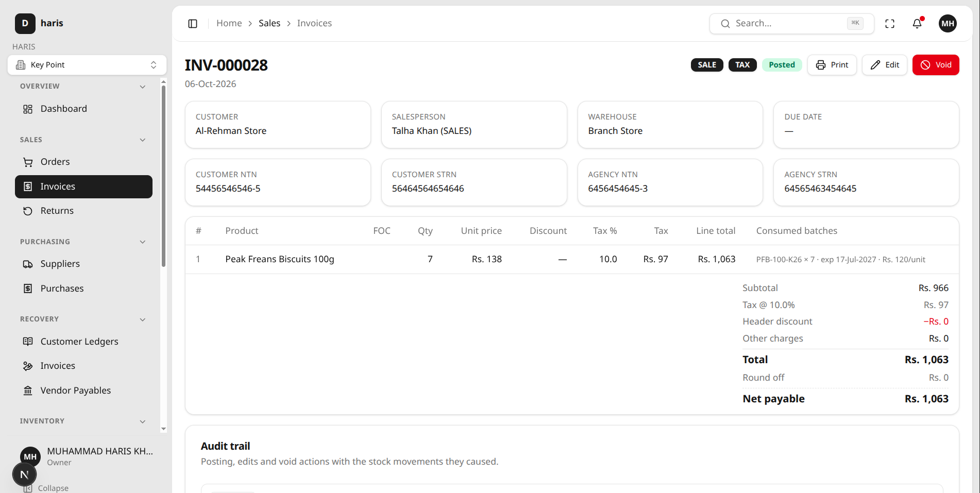This screenshot has width=980, height=493.
Task: Click the TAX badge
Action: coord(742,65)
